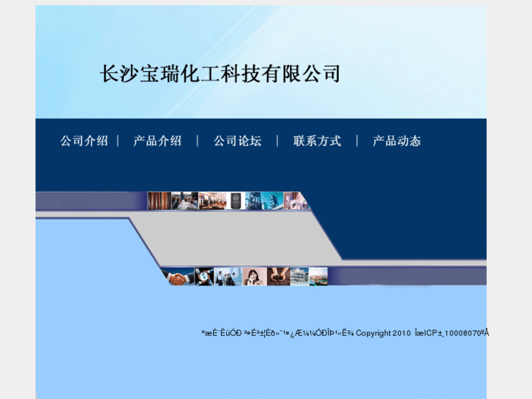Screen dimensions: 532x399
Task: Click the teal refinery tower thumbnail
Action: [272, 201]
